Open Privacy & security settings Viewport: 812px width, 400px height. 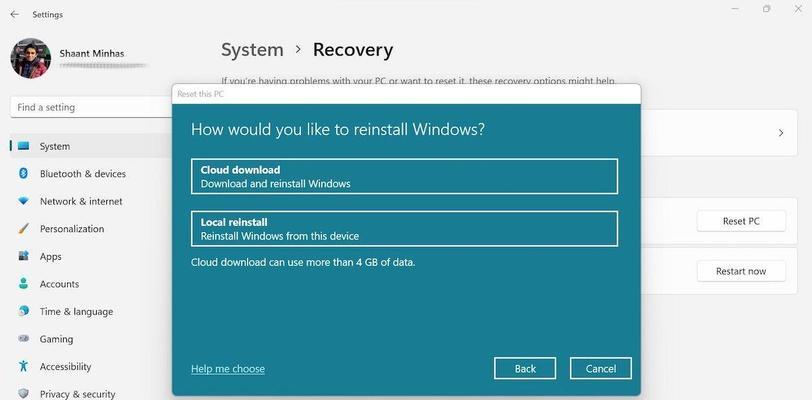coord(77,394)
